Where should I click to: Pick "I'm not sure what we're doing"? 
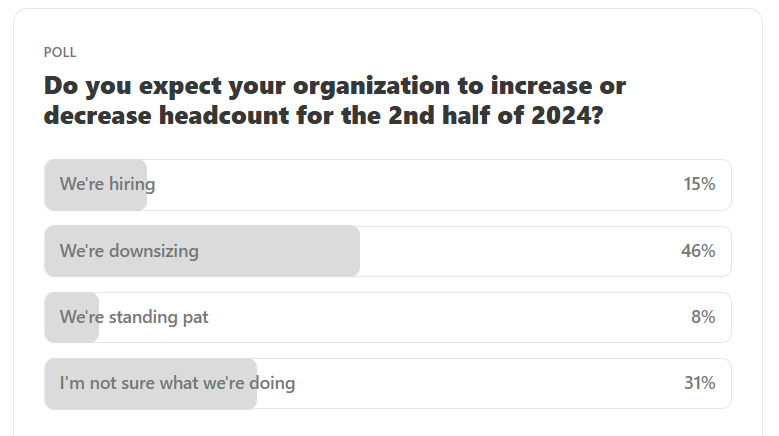point(388,383)
